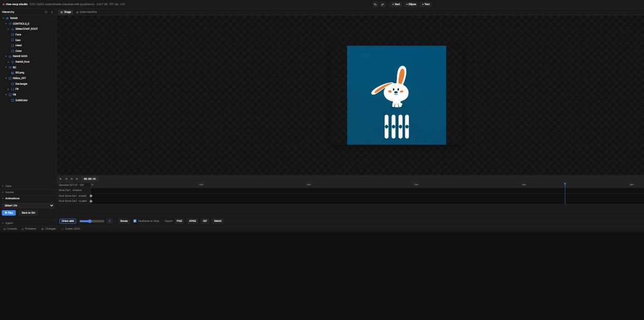644x320 pixels.
Task: Open the Console tab
Action: pyautogui.click(x=10, y=229)
